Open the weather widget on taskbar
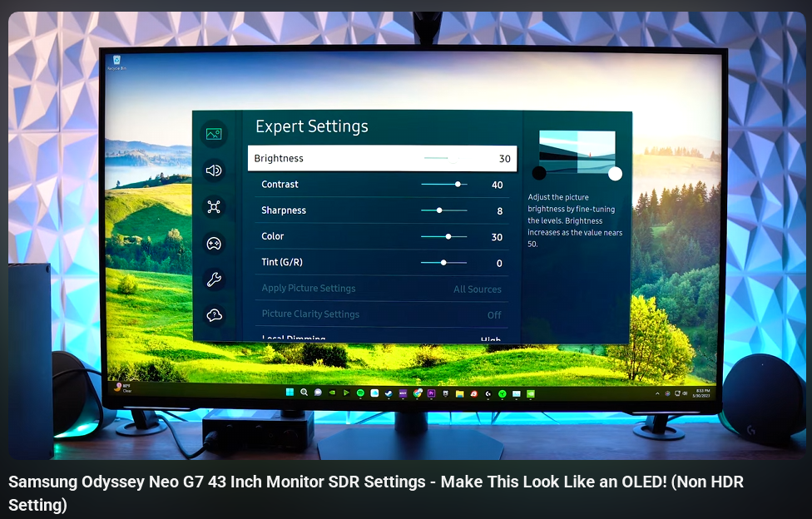812x519 pixels. pyautogui.click(x=123, y=388)
